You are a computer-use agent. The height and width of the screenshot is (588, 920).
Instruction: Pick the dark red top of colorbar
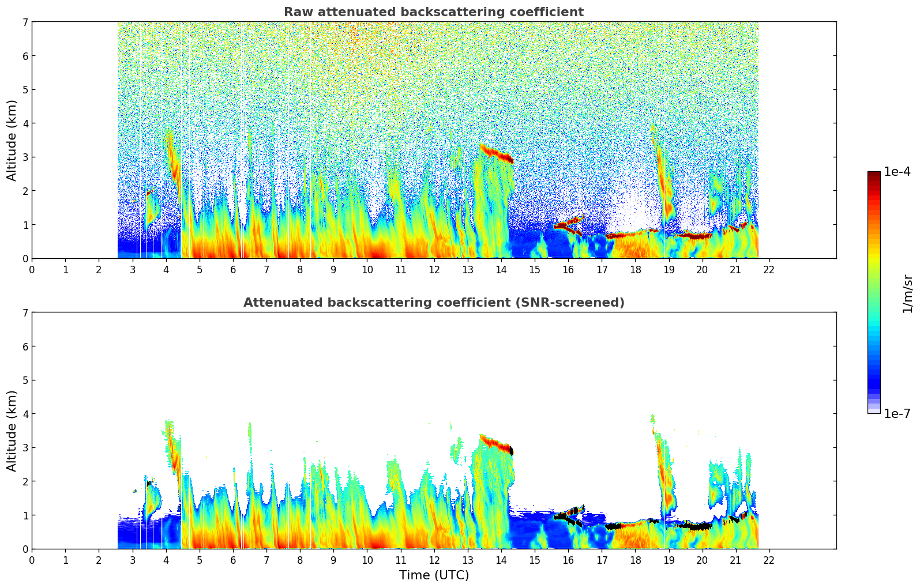[x=874, y=176]
